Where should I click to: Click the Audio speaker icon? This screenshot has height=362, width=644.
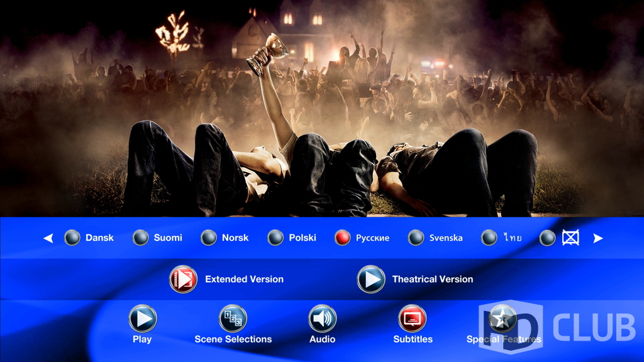[323, 318]
